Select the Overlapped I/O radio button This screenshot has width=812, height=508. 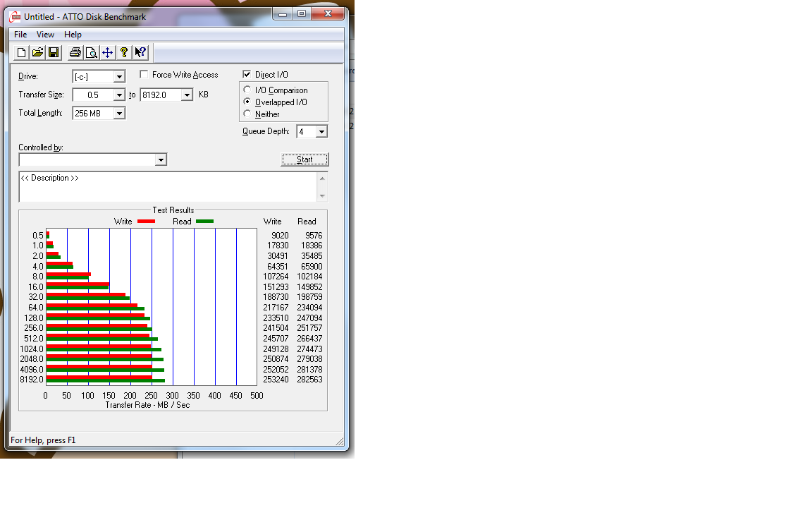[x=247, y=102]
